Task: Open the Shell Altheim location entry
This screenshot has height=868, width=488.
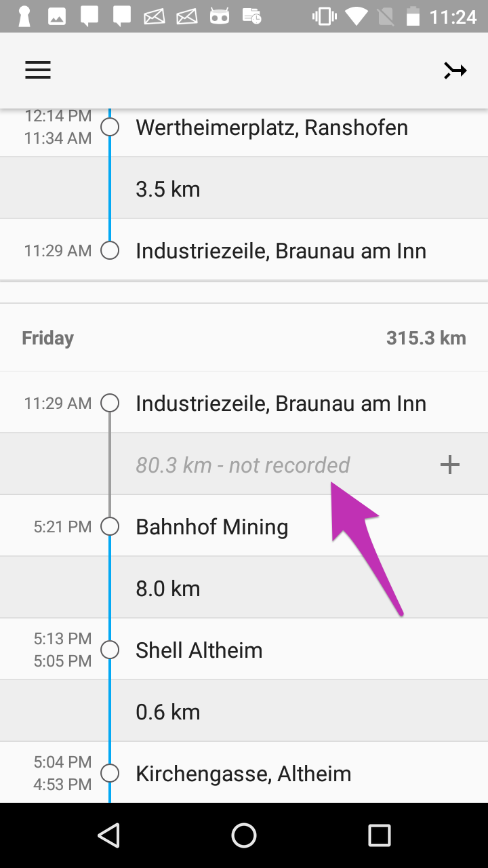Action: (x=199, y=650)
